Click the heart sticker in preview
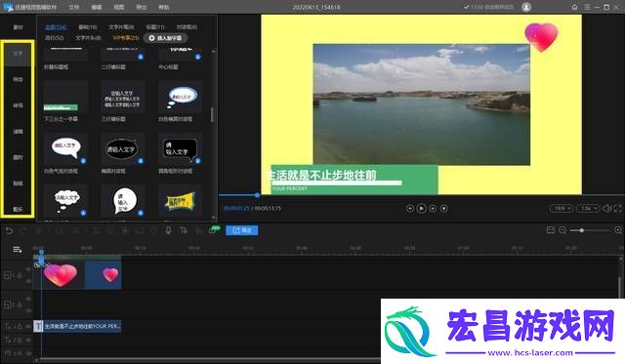This screenshot has width=625, height=364. coord(541,37)
